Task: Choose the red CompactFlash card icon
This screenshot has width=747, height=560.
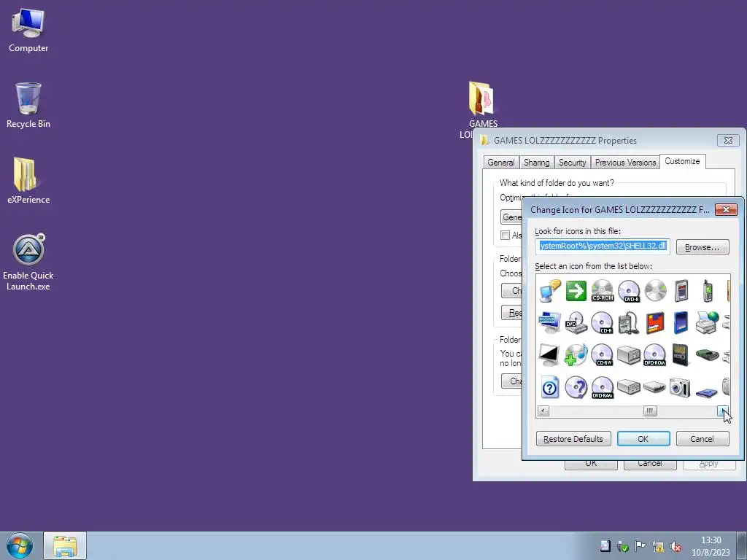Action: (x=656, y=323)
